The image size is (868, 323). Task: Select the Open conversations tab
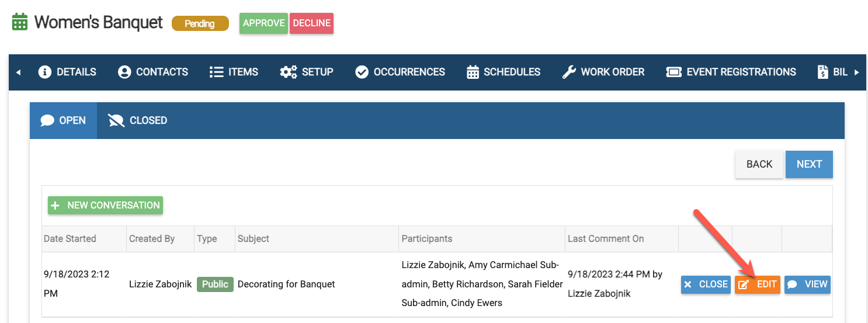click(63, 120)
